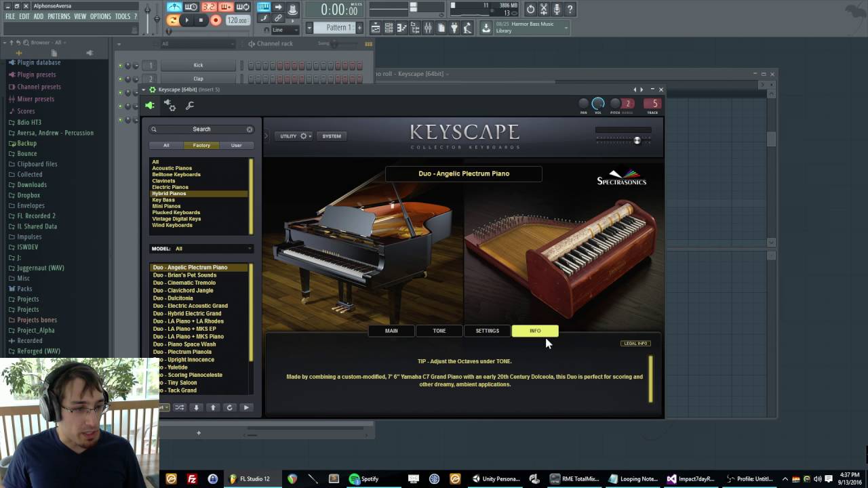Click the refresh browser icon in Keyscape
Viewport: 868px width, 488px height.
229,407
